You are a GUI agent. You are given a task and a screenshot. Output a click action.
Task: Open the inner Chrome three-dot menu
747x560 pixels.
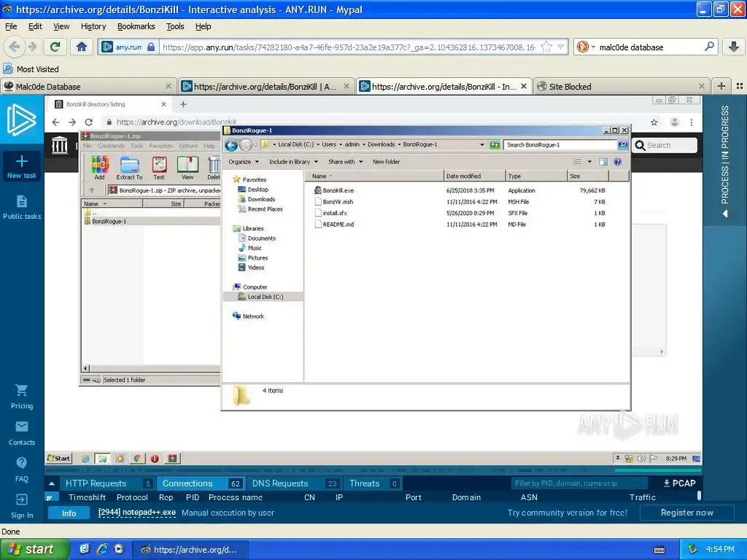pyautogui.click(x=692, y=122)
